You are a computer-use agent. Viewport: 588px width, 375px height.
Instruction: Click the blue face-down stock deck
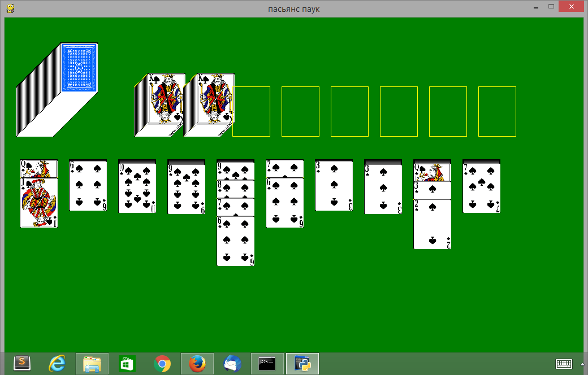(79, 67)
